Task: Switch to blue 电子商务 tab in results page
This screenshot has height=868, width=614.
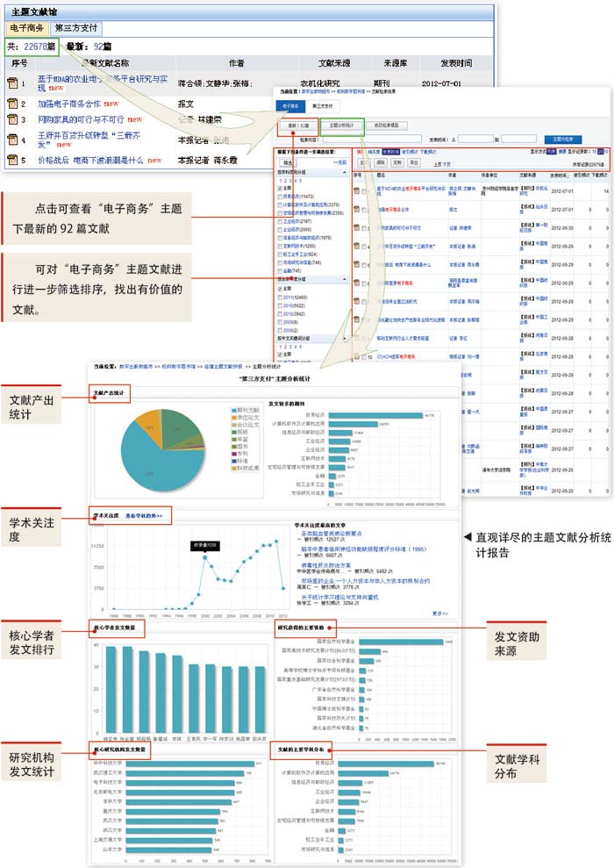Action: pyautogui.click(x=289, y=105)
